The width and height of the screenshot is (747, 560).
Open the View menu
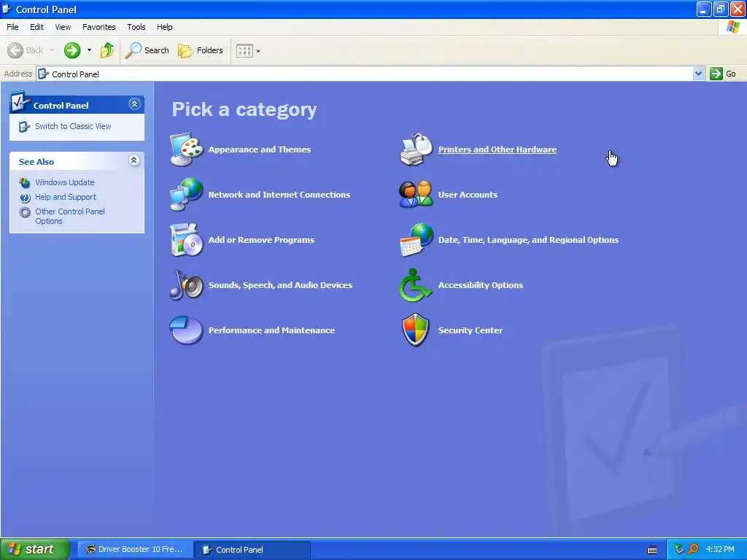pos(63,27)
